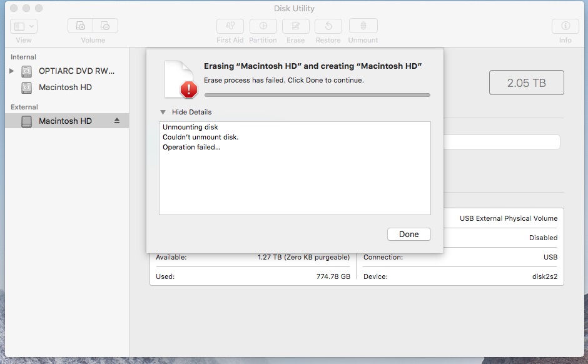
Task: Click the Erase toolbar icon
Action: 295,26
